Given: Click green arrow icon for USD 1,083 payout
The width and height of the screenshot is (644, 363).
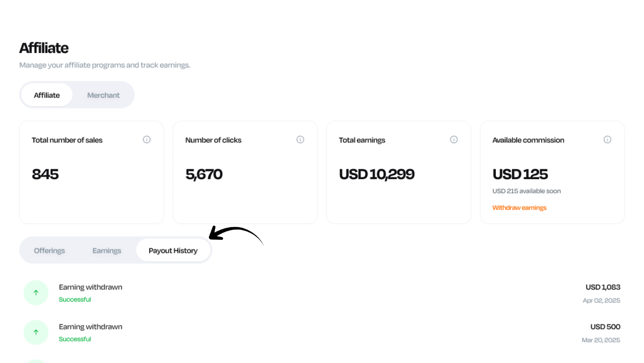Looking at the screenshot, I should click(x=36, y=293).
